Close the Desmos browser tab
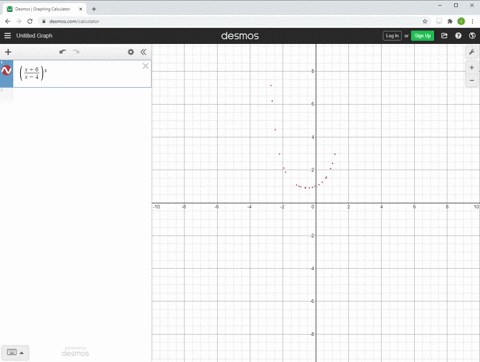Screen dimensions: 480x362 click(x=81, y=9)
